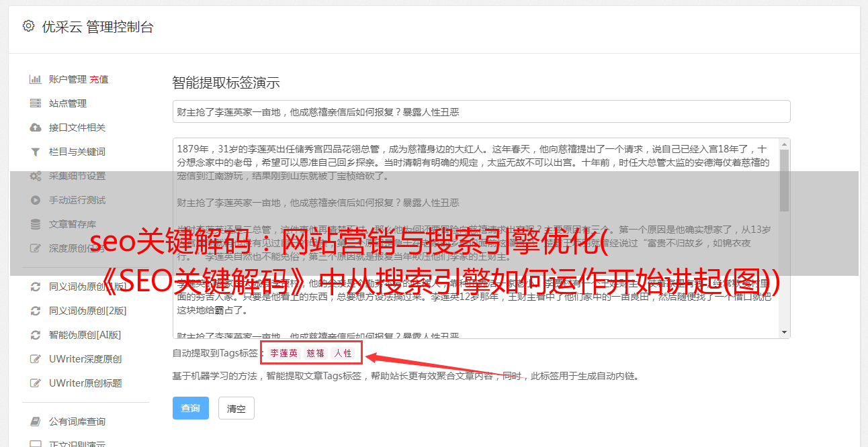The image size is (868, 447).
Task: Click the refresh icon for 同义词伪原创[2版]
Action: [x=36, y=311]
